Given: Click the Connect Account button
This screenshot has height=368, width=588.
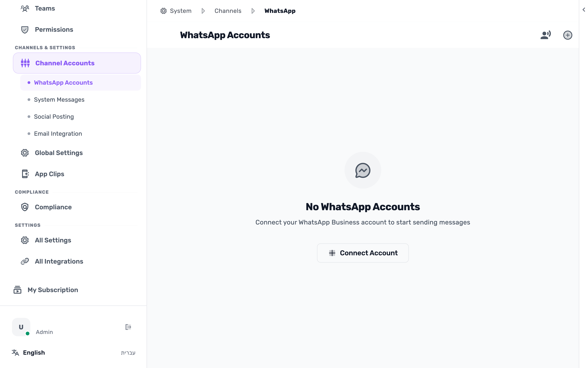Looking at the screenshot, I should (x=363, y=253).
